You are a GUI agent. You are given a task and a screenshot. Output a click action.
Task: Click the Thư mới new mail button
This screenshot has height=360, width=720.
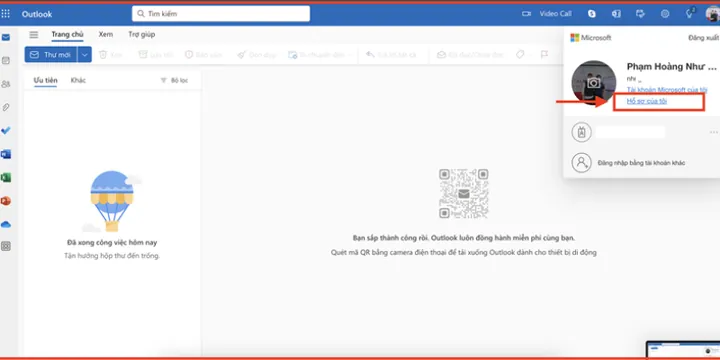(x=51, y=55)
